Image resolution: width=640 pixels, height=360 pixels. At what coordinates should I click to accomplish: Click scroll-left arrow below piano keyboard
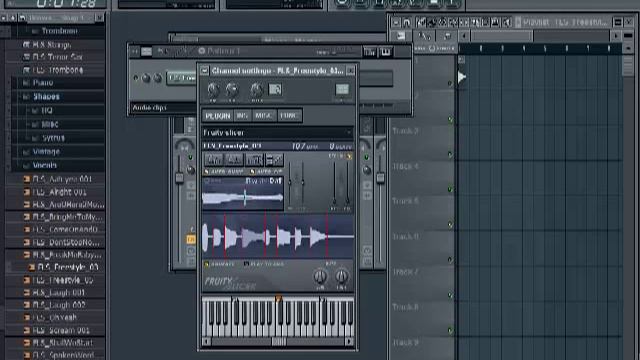[x=207, y=342]
